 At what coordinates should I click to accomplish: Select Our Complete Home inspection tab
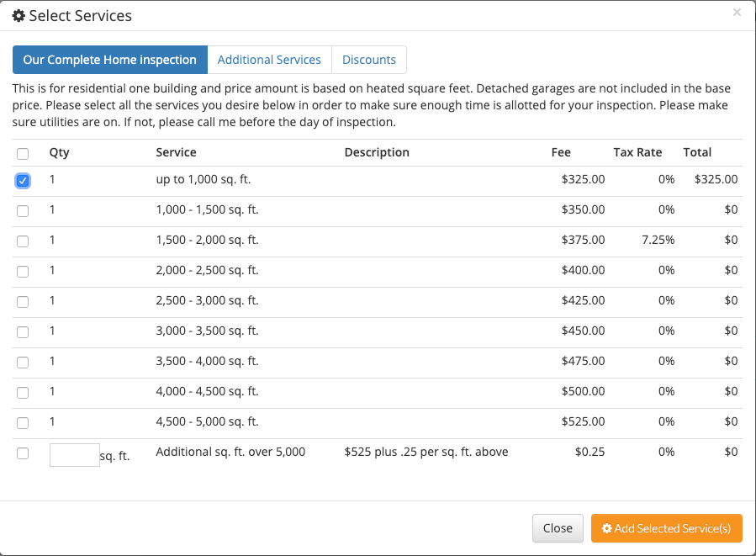click(109, 60)
